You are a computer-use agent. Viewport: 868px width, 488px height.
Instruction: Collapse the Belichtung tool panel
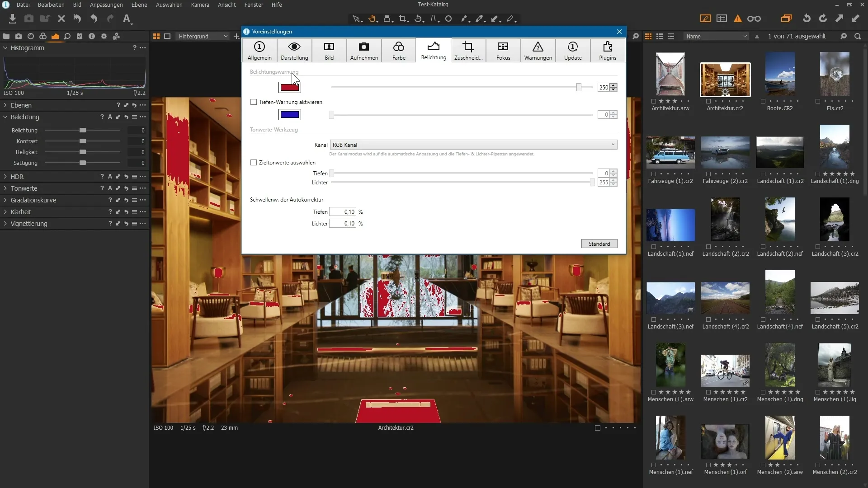tap(5, 117)
